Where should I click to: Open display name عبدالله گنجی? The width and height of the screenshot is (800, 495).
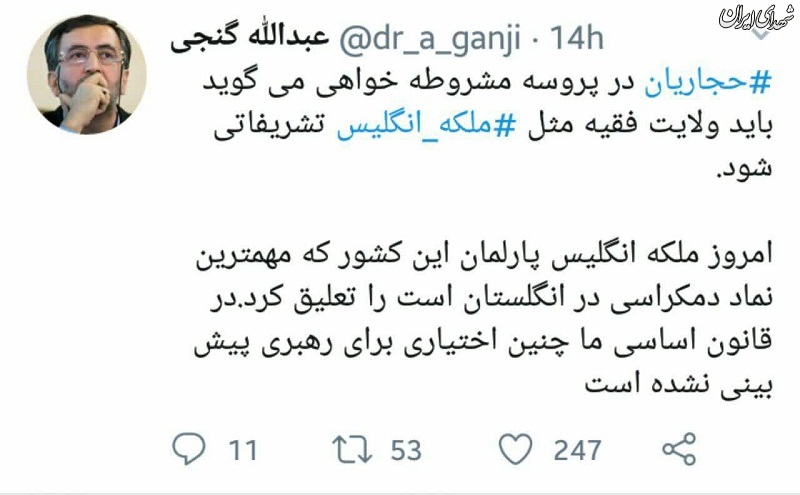click(250, 38)
